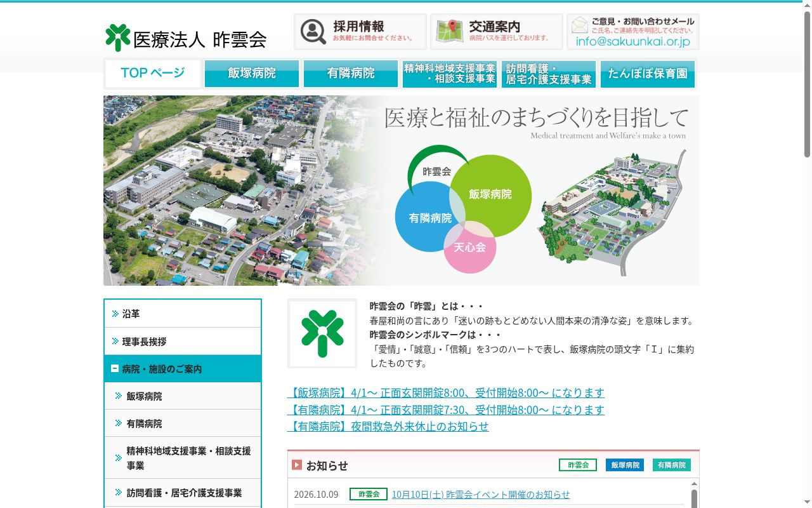This screenshot has height=508, width=812.
Task: Click the 昨雲会 label tag on the news row
Action: (x=369, y=494)
